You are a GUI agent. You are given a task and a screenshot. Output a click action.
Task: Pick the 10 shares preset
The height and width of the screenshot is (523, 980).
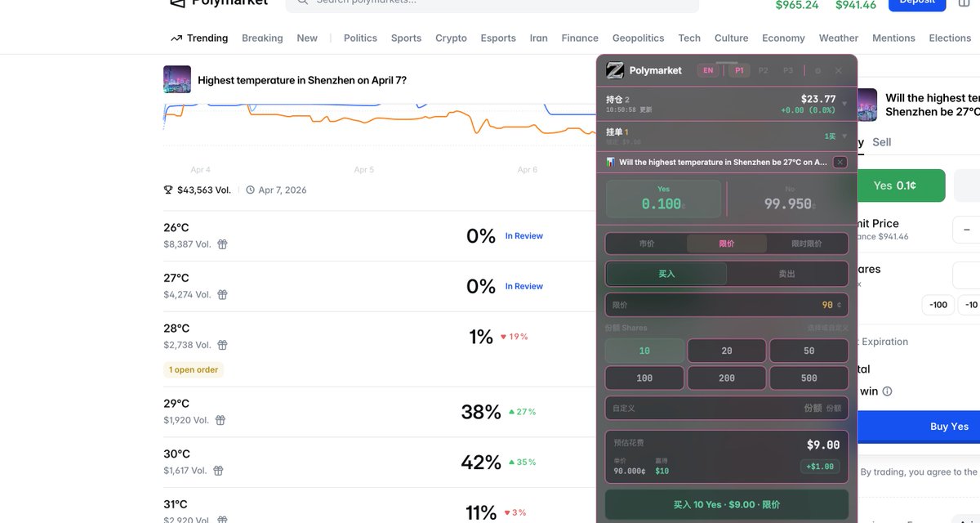[x=644, y=351]
